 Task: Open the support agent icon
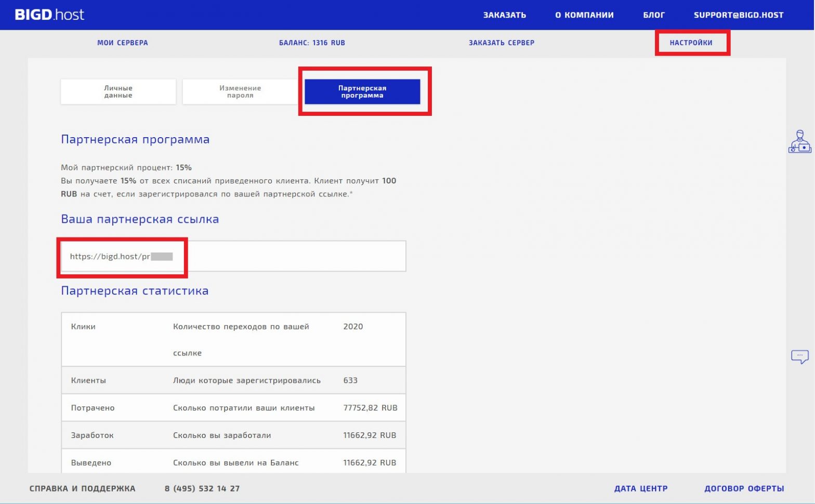coord(799,142)
